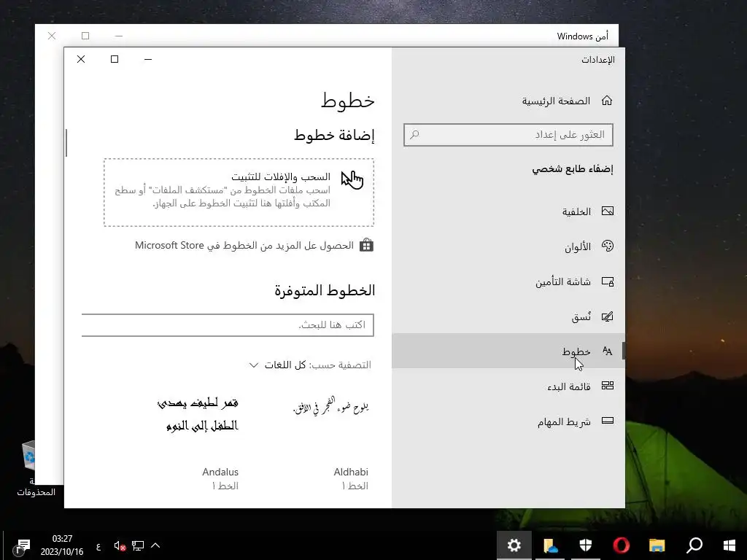Select the Fonts (خطوط) AA icon
The height and width of the screenshot is (560, 747).
[x=608, y=351]
